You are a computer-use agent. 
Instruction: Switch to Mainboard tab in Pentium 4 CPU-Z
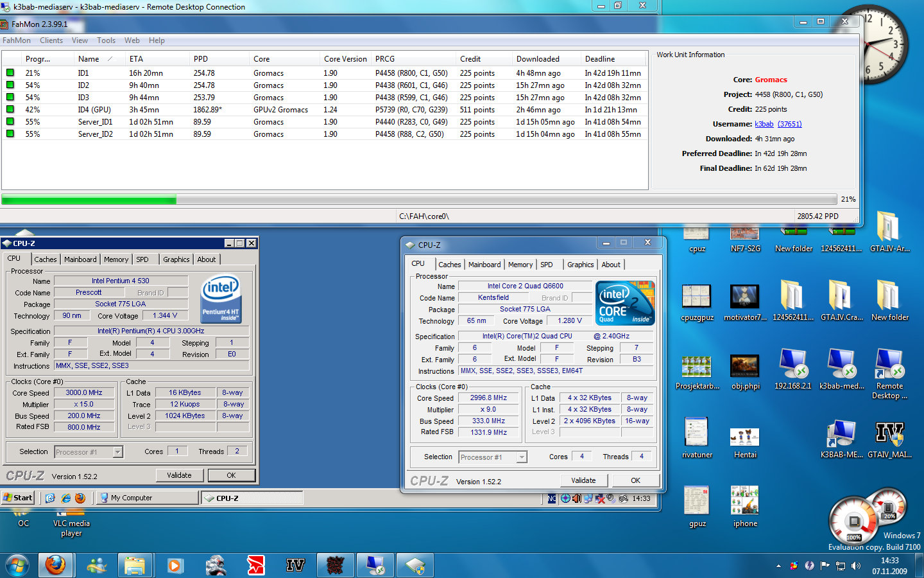[80, 259]
